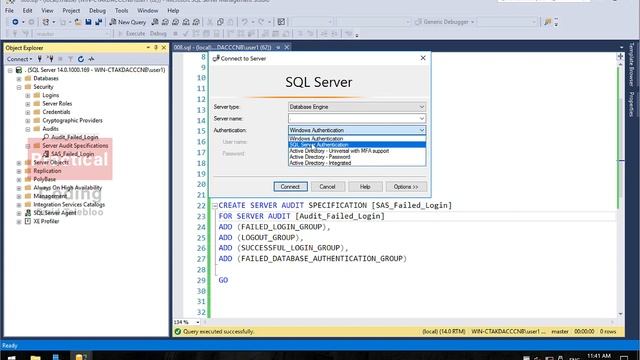Close the Connect to Server dialog
The image size is (640, 360).
[x=423, y=58]
